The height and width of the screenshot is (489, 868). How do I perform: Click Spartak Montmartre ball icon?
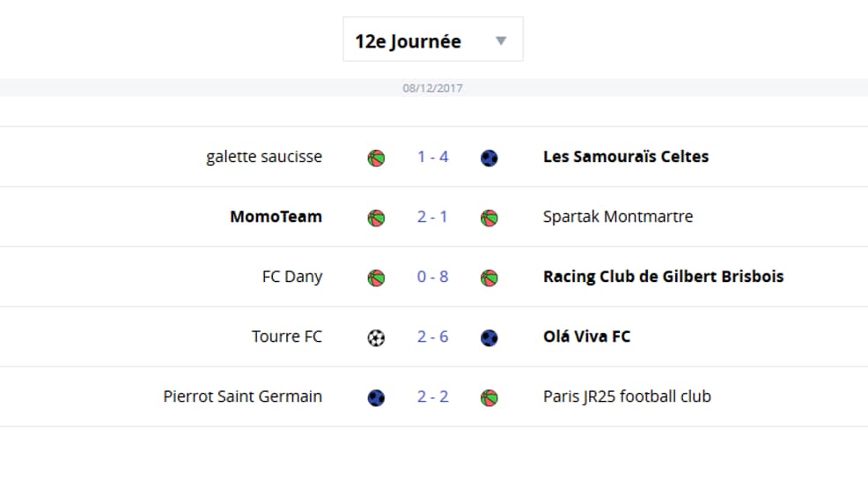(x=489, y=219)
